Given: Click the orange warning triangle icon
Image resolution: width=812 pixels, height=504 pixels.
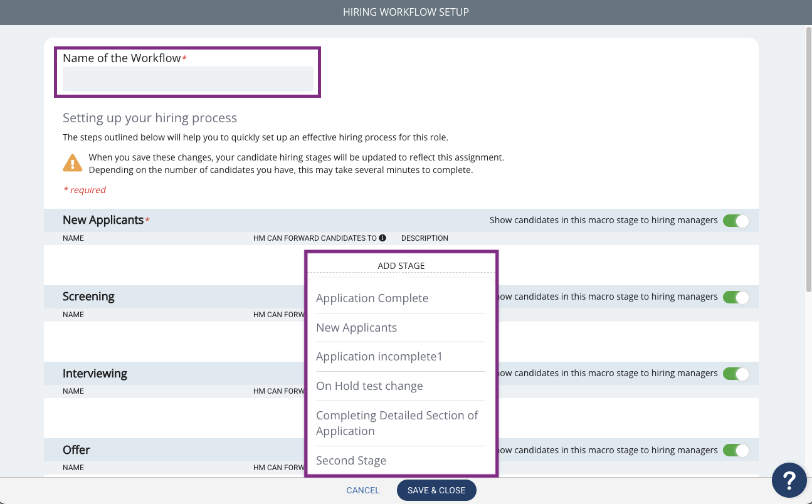Looking at the screenshot, I should tap(73, 163).
